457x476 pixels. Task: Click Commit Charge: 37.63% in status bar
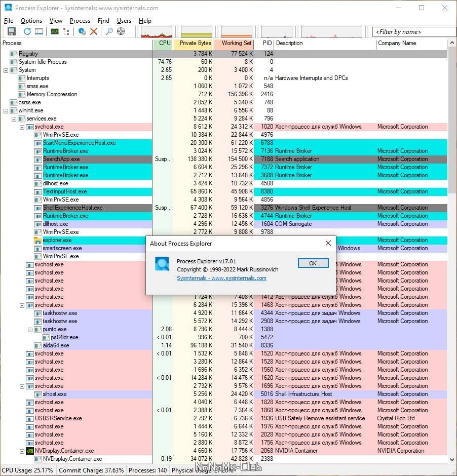[x=91, y=470]
